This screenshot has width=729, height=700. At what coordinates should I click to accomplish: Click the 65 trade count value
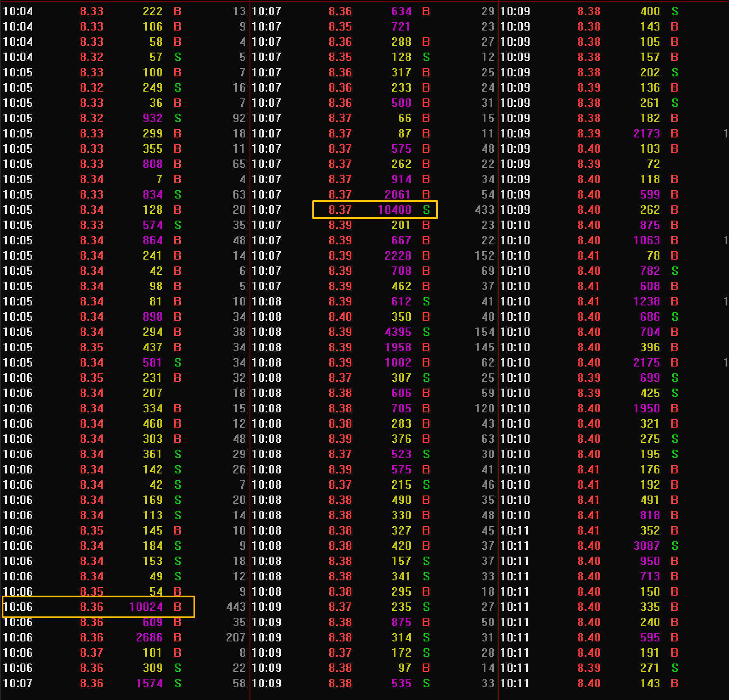click(239, 164)
